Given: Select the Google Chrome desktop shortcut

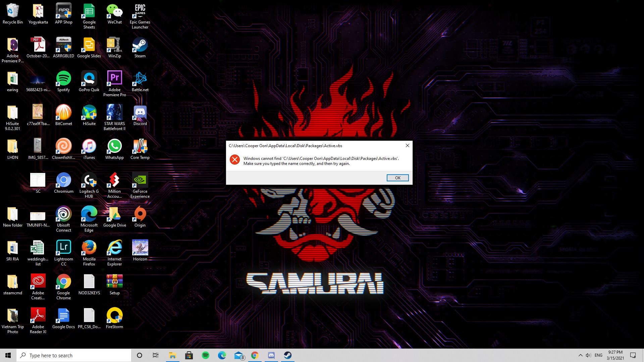Looking at the screenshot, I should pyautogui.click(x=63, y=287).
